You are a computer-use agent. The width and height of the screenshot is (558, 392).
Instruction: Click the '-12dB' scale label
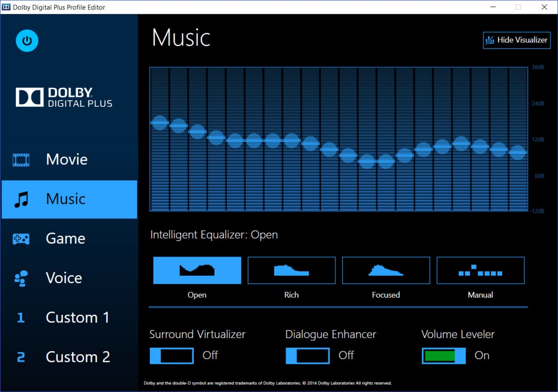(537, 211)
